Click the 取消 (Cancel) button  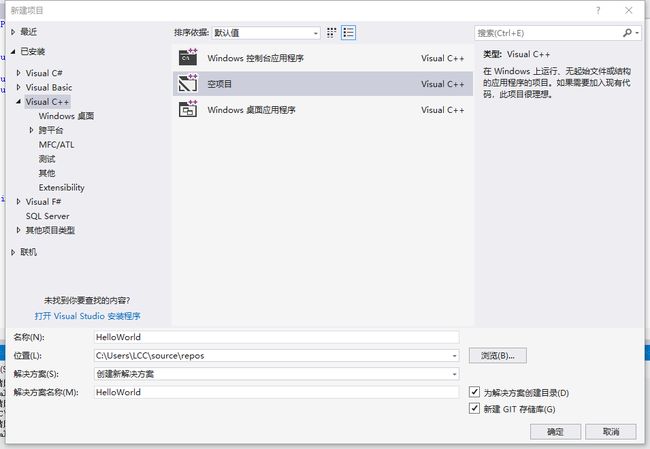(x=611, y=432)
